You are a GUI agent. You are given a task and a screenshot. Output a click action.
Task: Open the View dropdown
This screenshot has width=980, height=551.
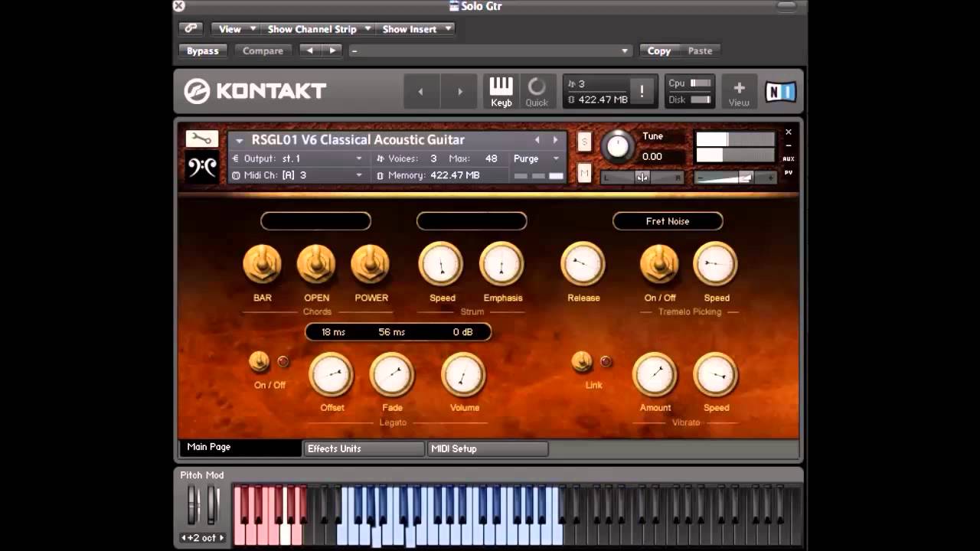(235, 29)
